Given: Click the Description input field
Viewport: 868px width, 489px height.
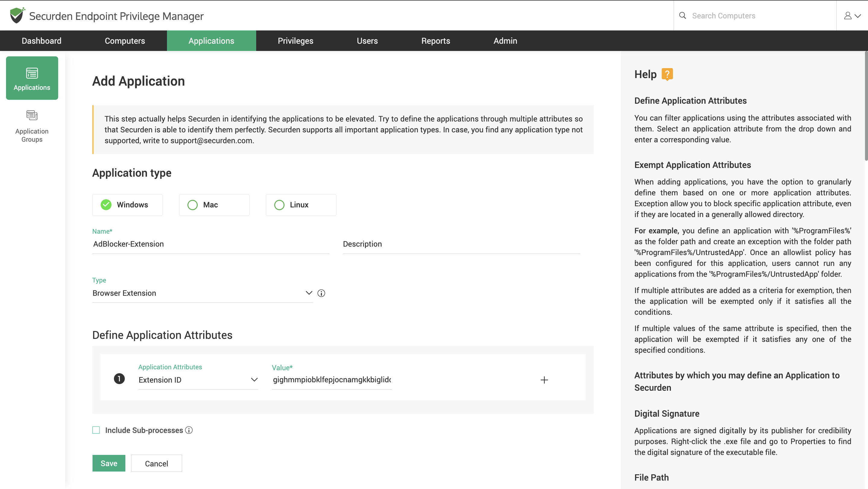Looking at the screenshot, I should [x=461, y=244].
